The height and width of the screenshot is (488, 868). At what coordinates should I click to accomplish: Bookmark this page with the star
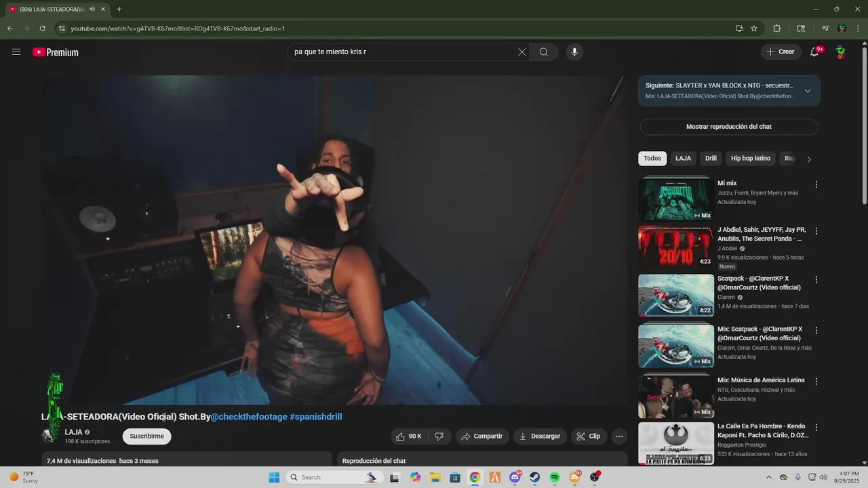(x=754, y=28)
